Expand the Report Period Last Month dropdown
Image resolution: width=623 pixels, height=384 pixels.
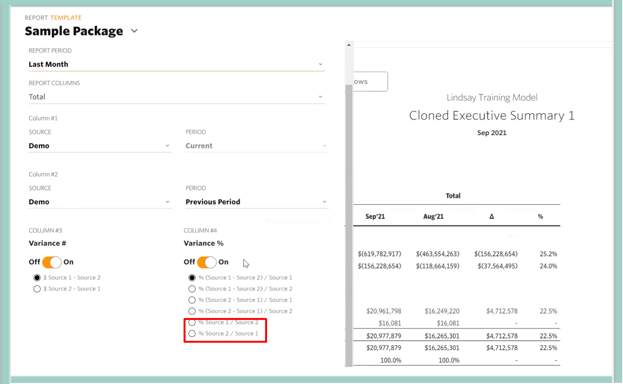click(176, 64)
